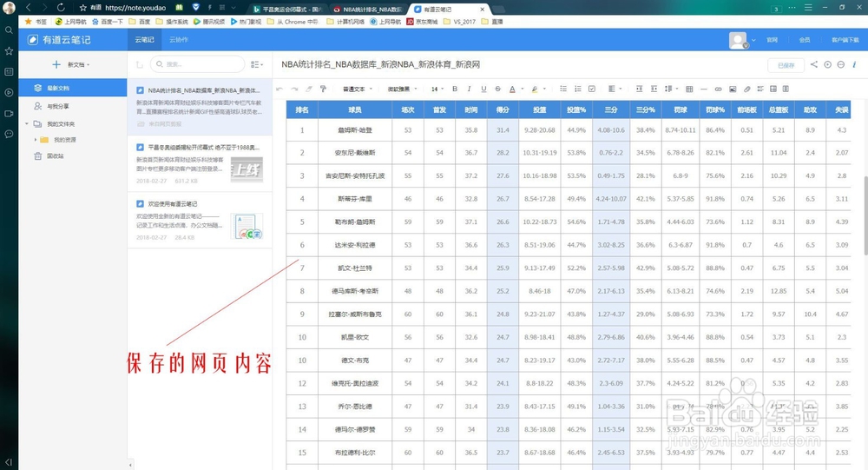Attach a file with paperclip icon

746,89
